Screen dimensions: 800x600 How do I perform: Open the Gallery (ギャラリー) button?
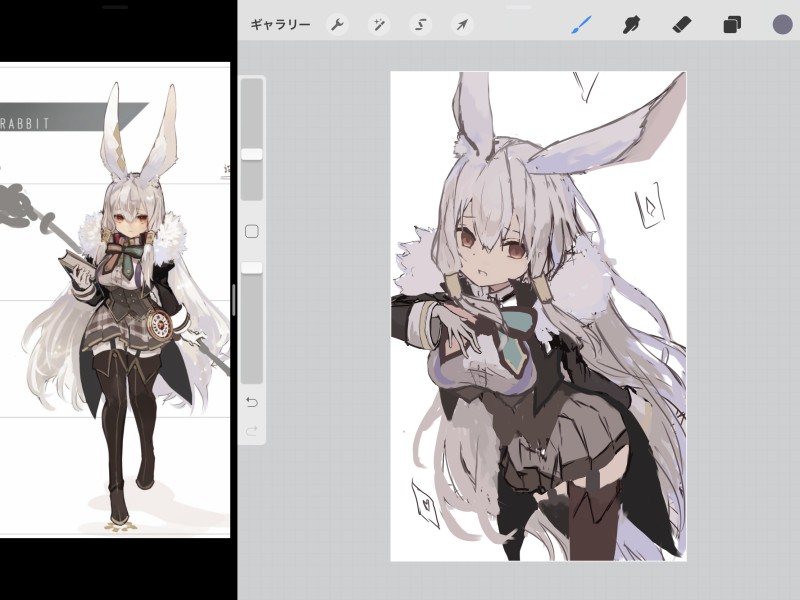tap(280, 24)
